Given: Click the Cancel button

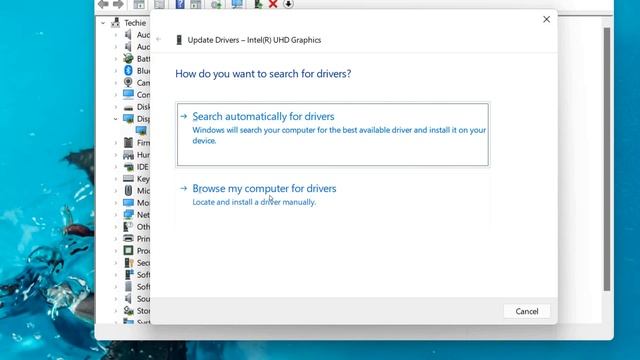Looking at the screenshot, I should pos(527,311).
